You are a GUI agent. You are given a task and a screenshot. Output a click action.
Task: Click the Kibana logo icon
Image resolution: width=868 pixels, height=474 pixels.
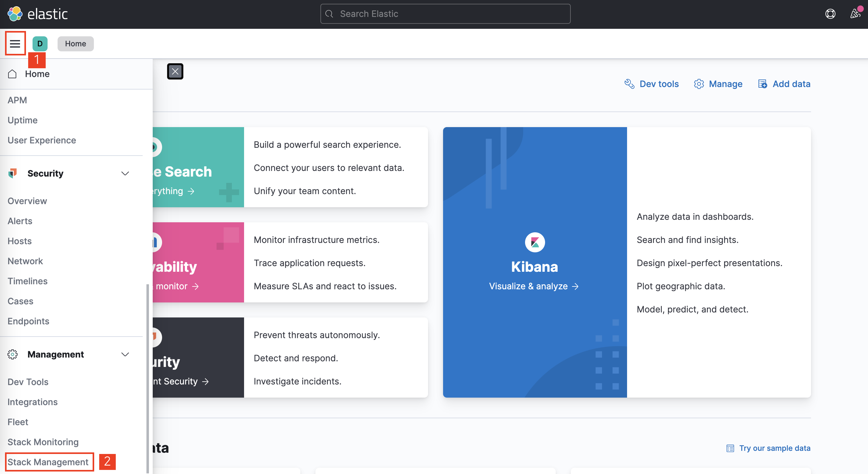pos(535,242)
